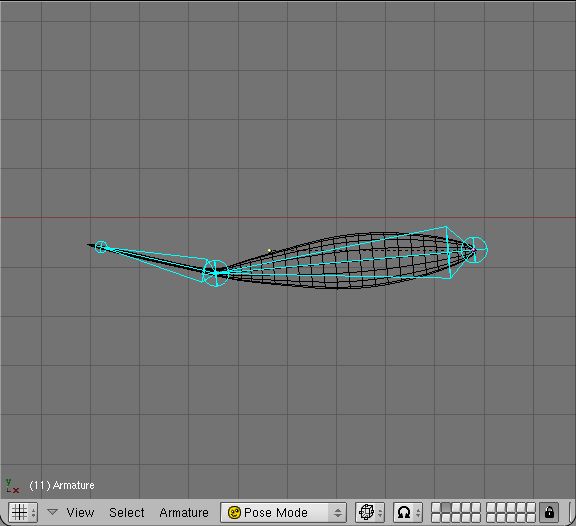
Task: Toggle the highlighted second layer button
Action: 446,508
